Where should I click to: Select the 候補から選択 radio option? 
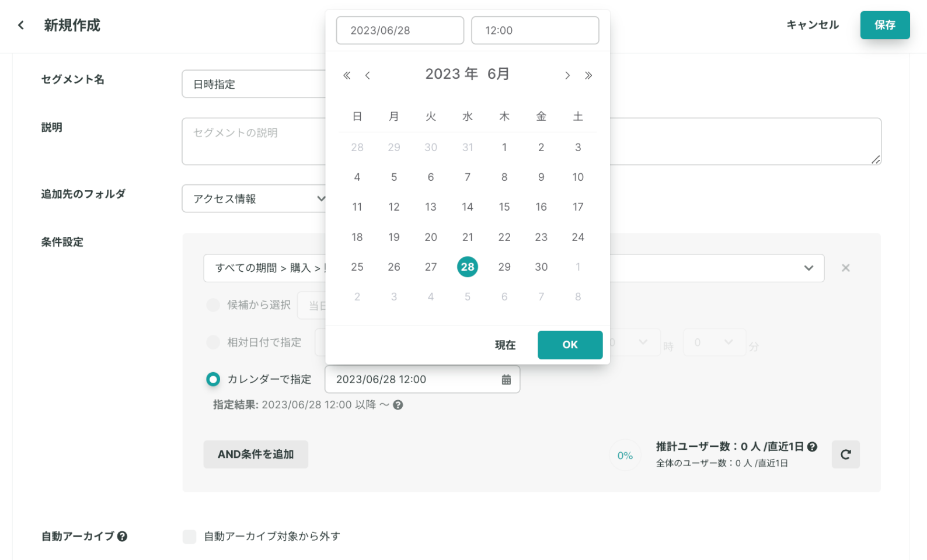point(213,305)
